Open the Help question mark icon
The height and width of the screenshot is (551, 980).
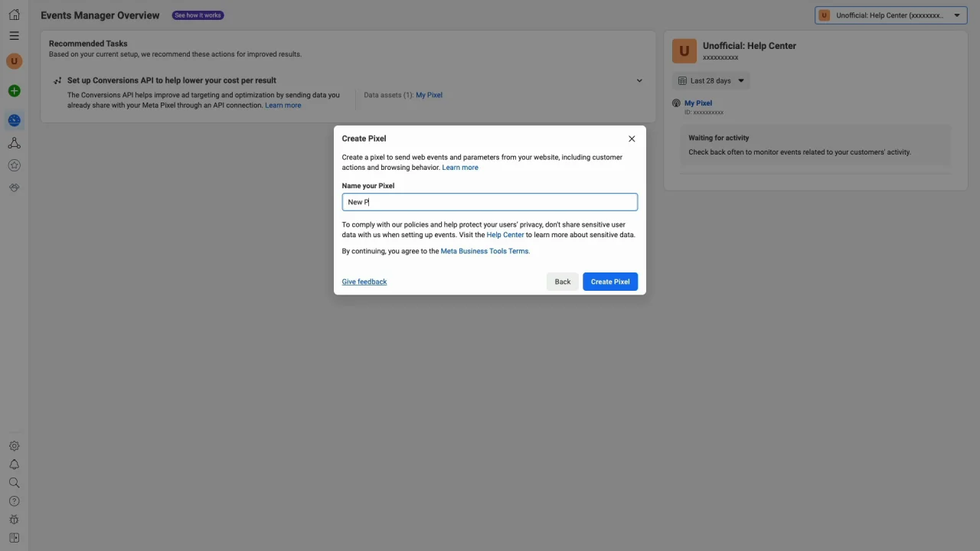click(14, 501)
